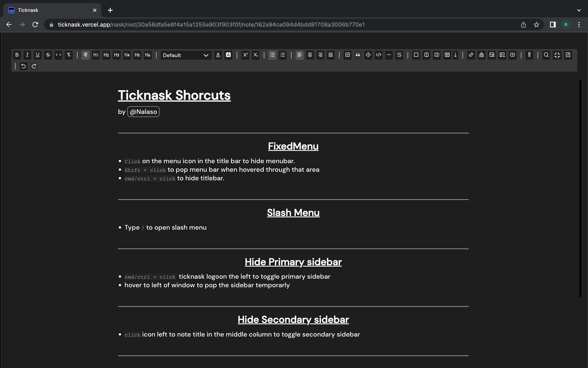Align text right
This screenshot has height=368, width=588.
(321, 55)
